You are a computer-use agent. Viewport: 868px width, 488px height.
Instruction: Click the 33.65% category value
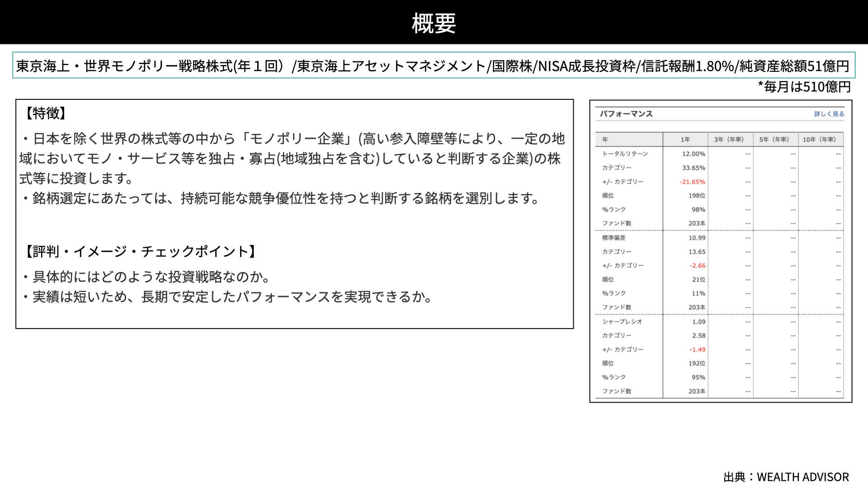coord(693,168)
